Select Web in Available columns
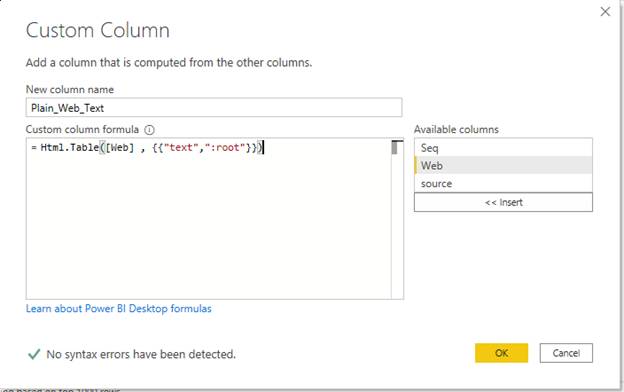 (x=503, y=165)
